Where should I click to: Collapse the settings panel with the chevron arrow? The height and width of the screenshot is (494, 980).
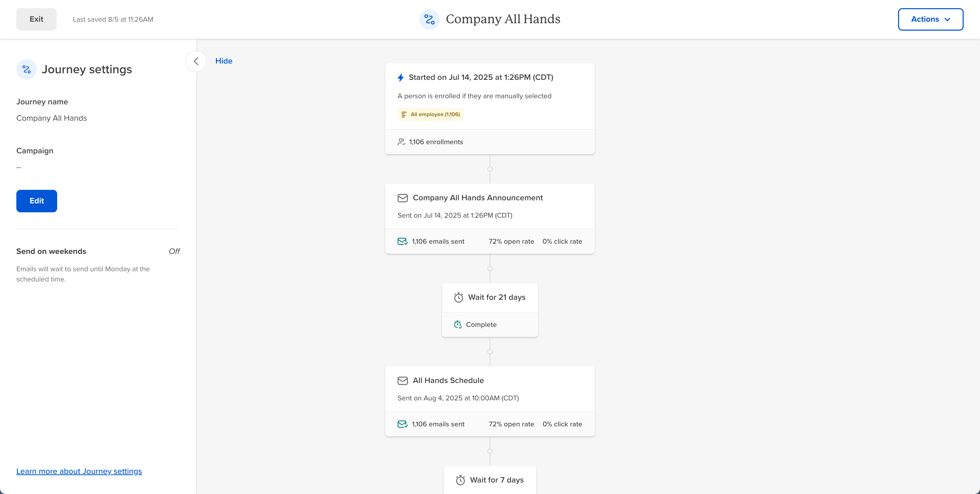pos(196,61)
